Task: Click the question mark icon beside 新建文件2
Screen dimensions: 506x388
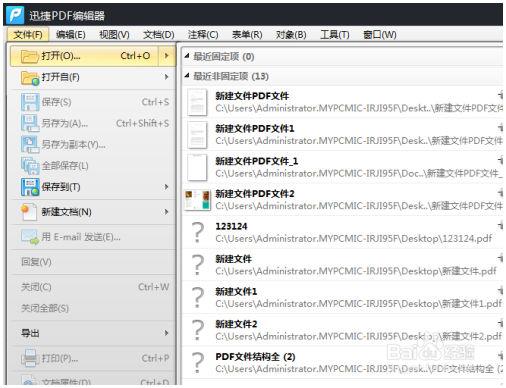Action: (198, 330)
